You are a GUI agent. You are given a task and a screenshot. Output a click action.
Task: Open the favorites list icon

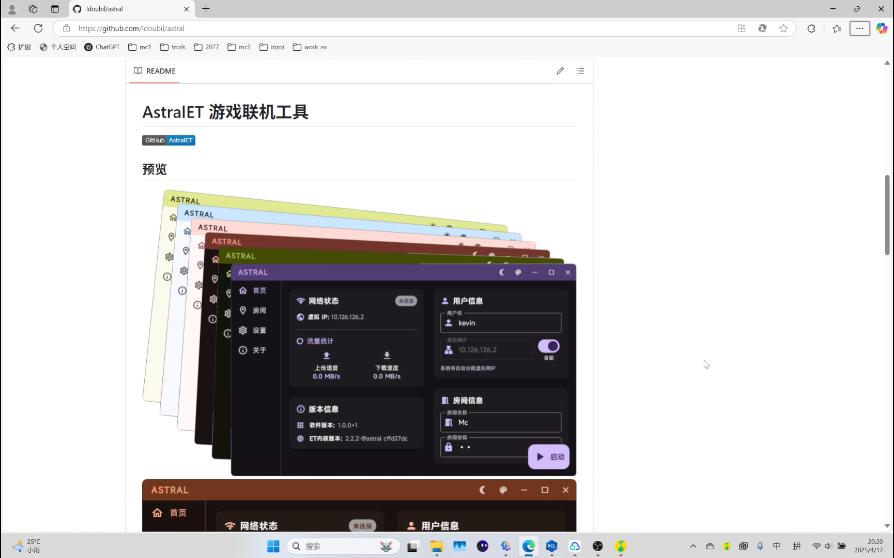[x=836, y=28]
